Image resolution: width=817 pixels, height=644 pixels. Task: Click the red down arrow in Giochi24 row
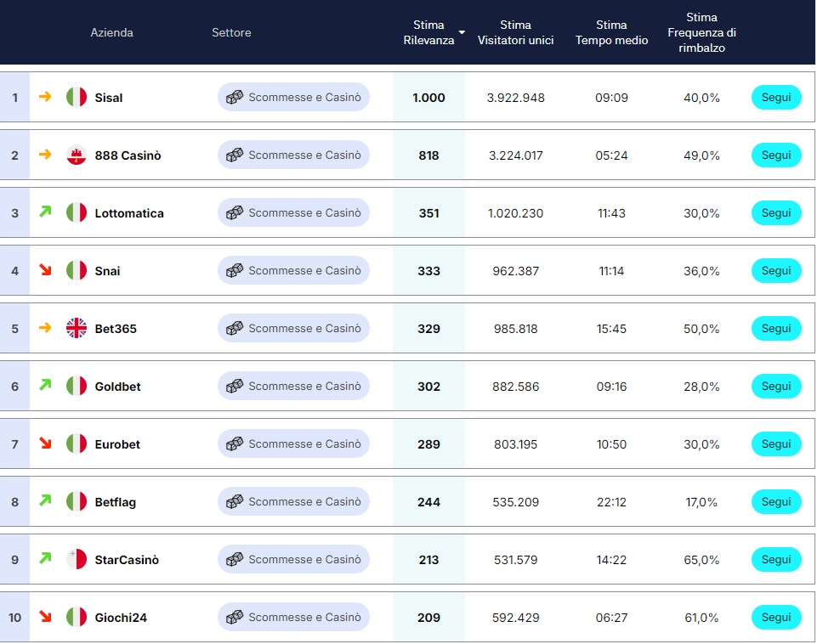coord(45,617)
